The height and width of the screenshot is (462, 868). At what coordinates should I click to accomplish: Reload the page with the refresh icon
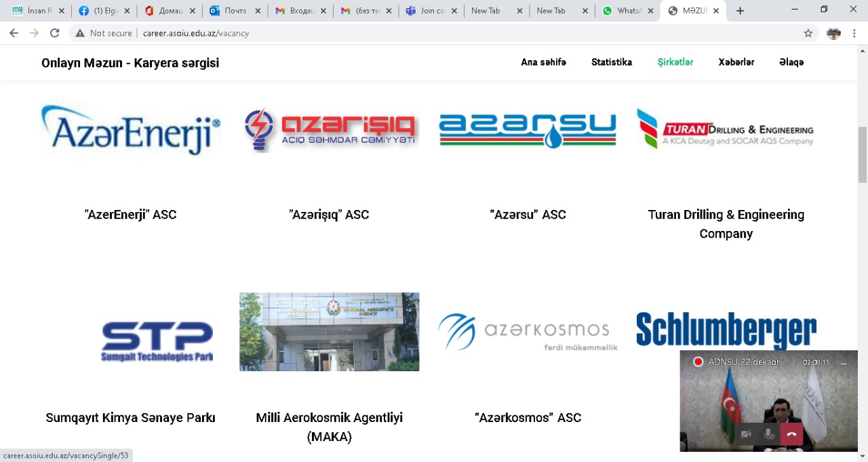[55, 33]
